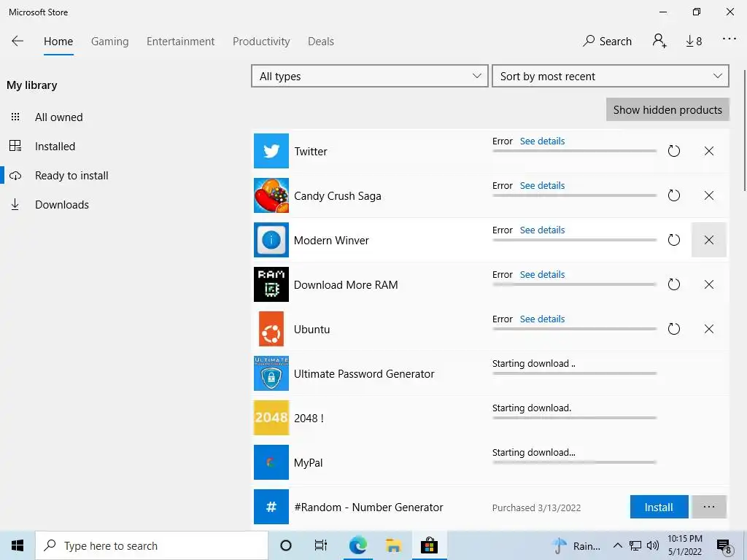Install #Random - Number Generator

pyautogui.click(x=659, y=507)
